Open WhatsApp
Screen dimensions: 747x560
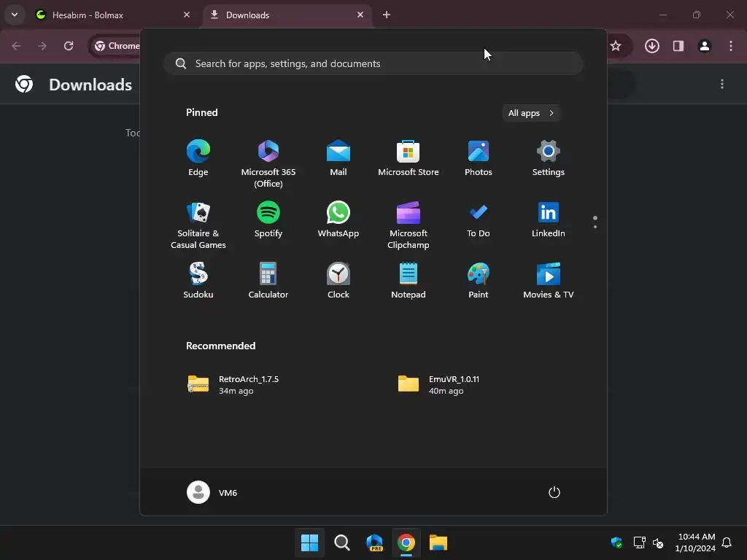pos(338,219)
